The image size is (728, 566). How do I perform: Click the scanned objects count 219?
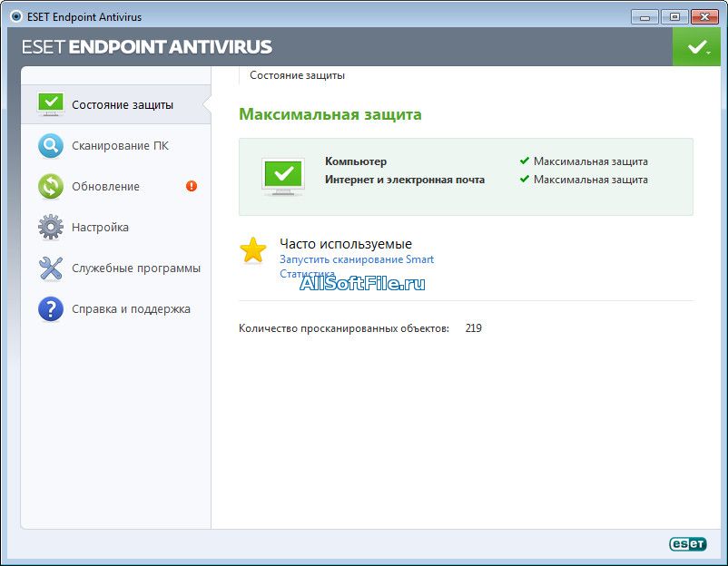[x=474, y=328]
